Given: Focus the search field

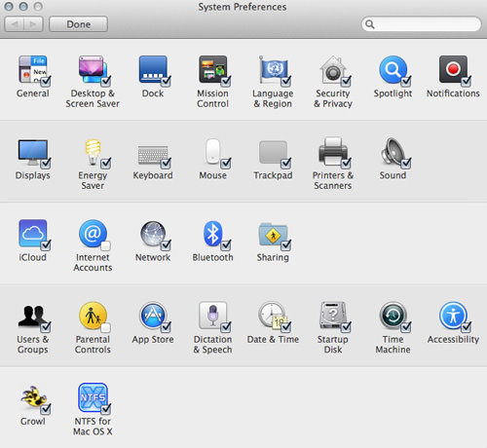Looking at the screenshot, I should point(421,24).
